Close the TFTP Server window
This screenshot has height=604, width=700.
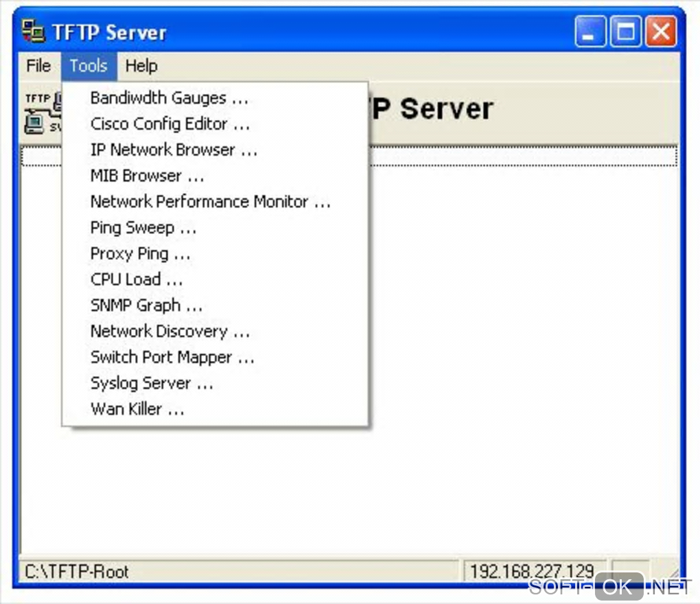point(661,32)
